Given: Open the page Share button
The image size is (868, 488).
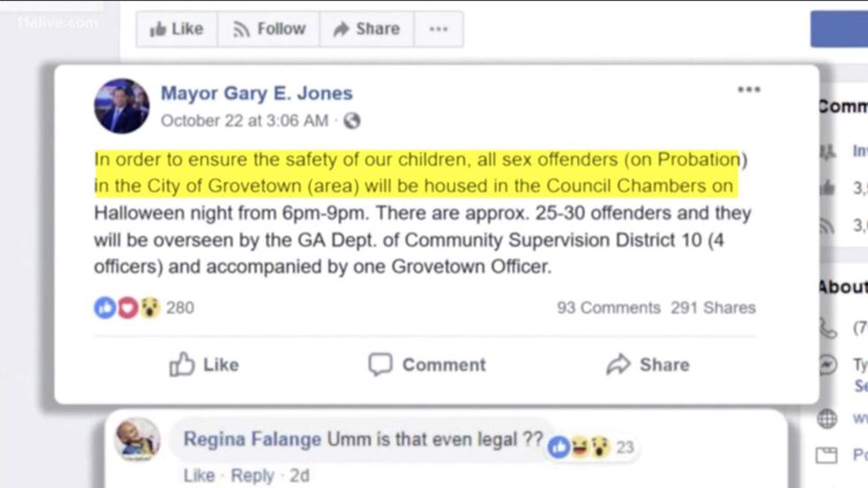Looking at the screenshot, I should pyautogui.click(x=367, y=29).
